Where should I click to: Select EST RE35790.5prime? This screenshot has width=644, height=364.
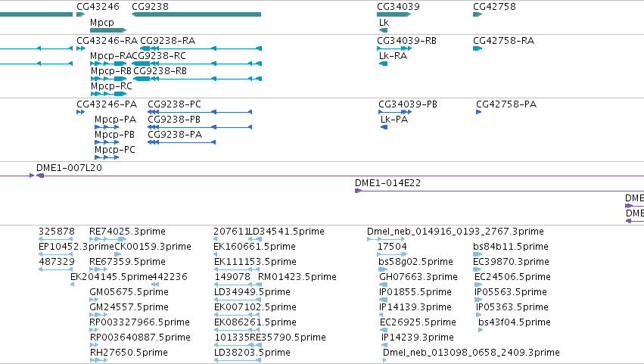tap(288, 338)
